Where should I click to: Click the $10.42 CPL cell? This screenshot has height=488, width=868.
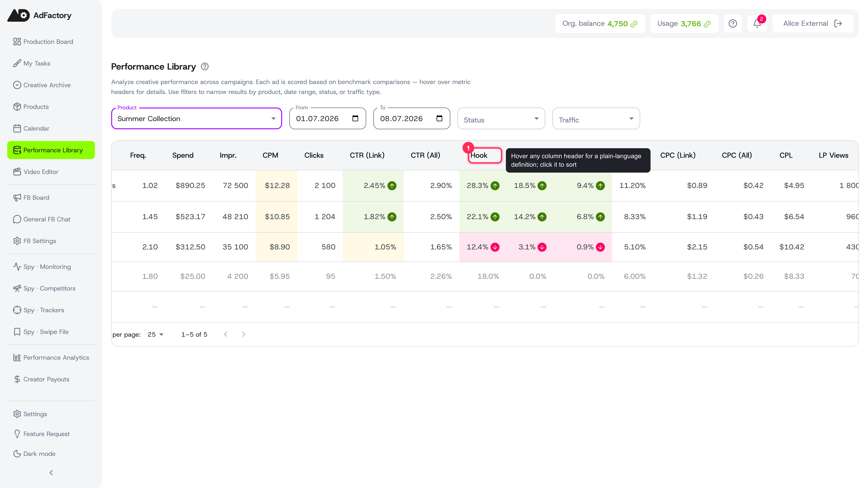point(792,247)
